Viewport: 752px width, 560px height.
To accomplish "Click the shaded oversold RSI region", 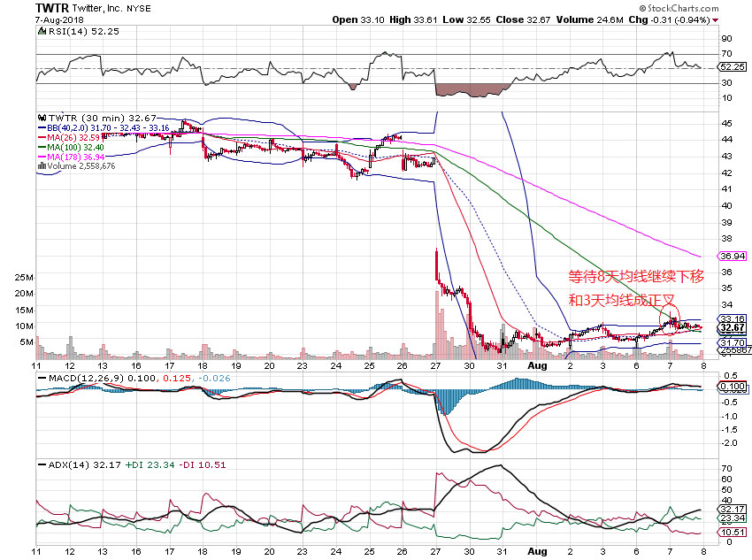I will [x=472, y=90].
